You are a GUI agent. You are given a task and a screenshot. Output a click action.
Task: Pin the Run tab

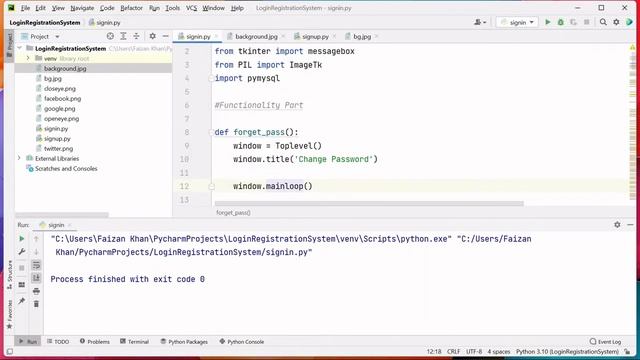coord(22,301)
